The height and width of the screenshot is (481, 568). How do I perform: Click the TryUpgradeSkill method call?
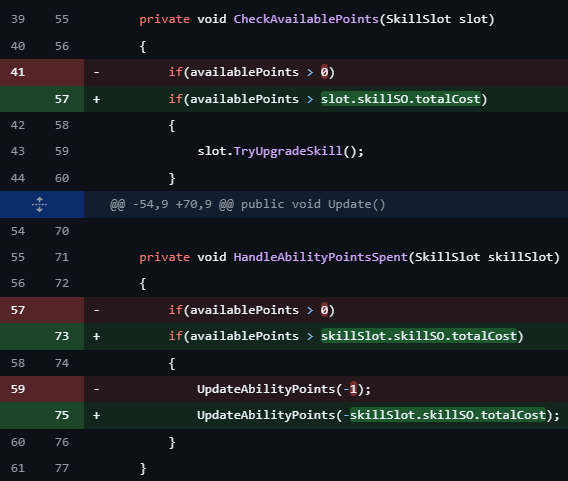tap(288, 151)
